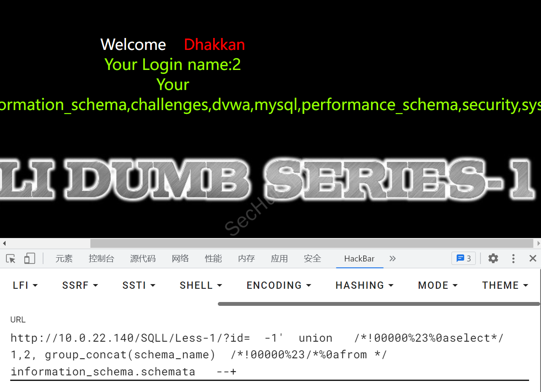The height and width of the screenshot is (392, 541).
Task: Open the DevTools three-dot options menu
Action: pyautogui.click(x=513, y=258)
